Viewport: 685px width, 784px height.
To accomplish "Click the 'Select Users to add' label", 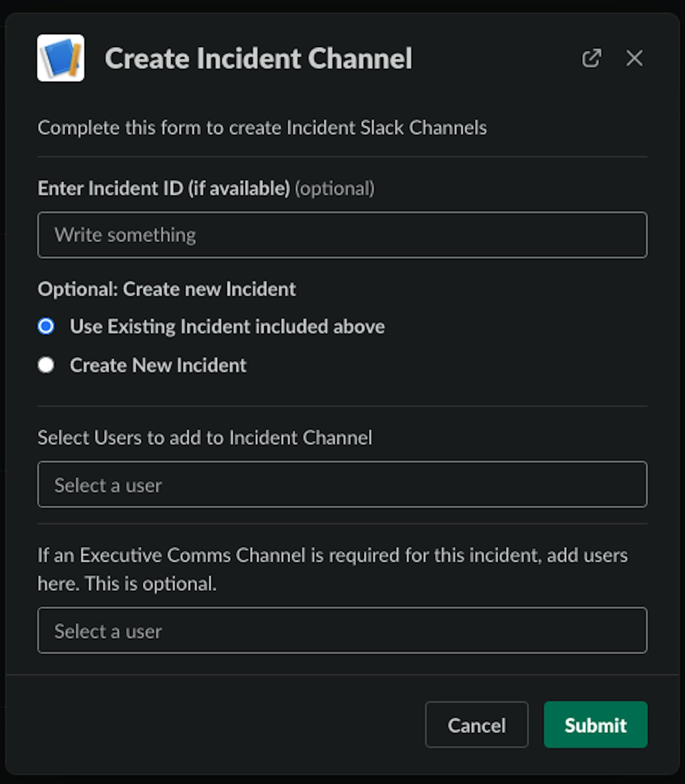I will [205, 438].
